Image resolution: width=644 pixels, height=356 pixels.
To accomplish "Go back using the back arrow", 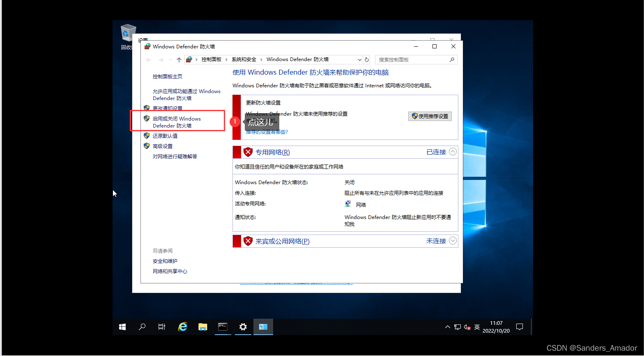I will (x=149, y=60).
